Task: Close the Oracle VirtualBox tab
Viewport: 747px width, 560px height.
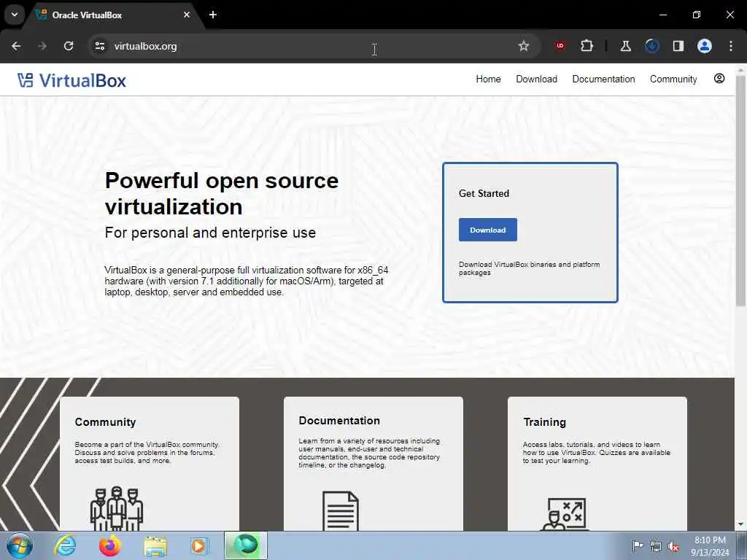Action: [187, 15]
